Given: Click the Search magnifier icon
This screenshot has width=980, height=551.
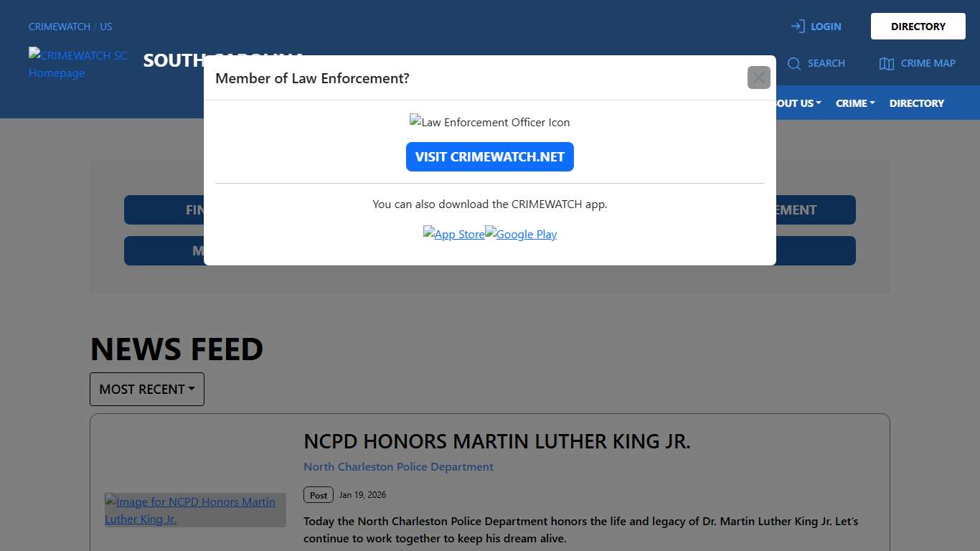Looking at the screenshot, I should 793,64.
